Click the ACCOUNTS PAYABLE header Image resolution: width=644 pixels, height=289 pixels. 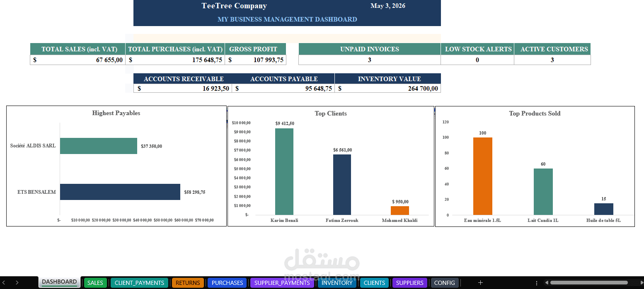(283, 79)
